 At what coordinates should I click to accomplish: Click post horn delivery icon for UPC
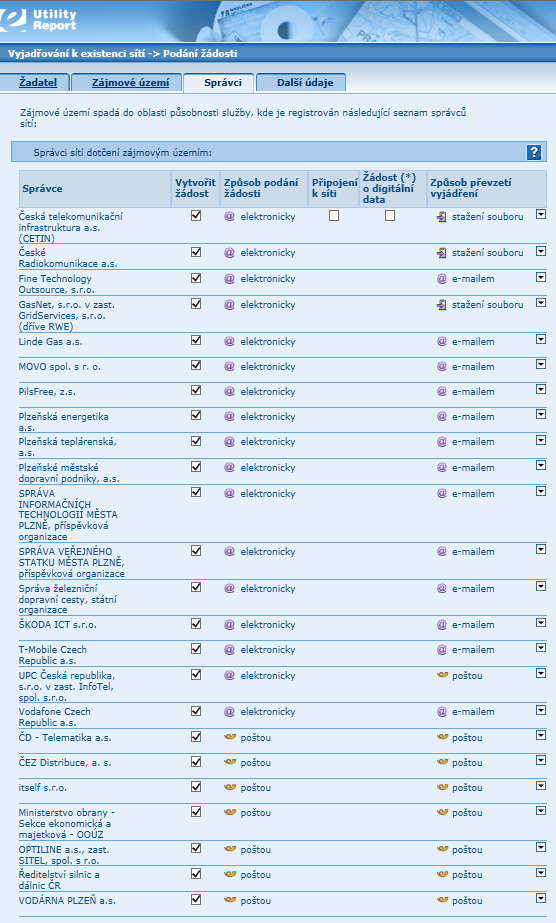442,675
